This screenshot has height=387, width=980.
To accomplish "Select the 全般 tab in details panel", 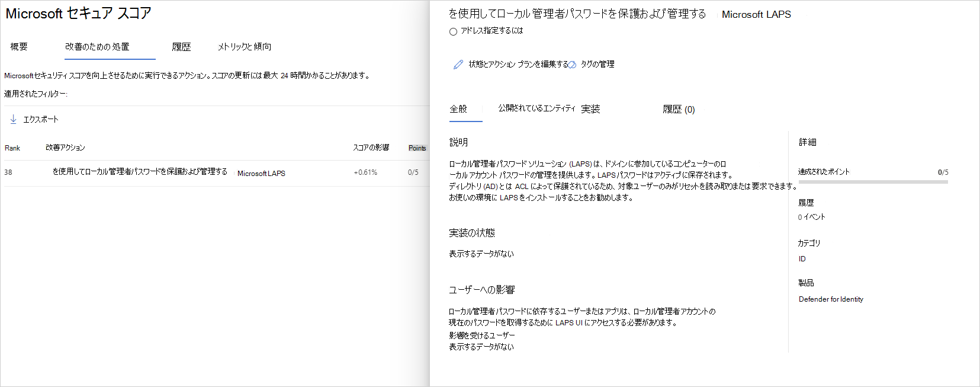I will 458,109.
